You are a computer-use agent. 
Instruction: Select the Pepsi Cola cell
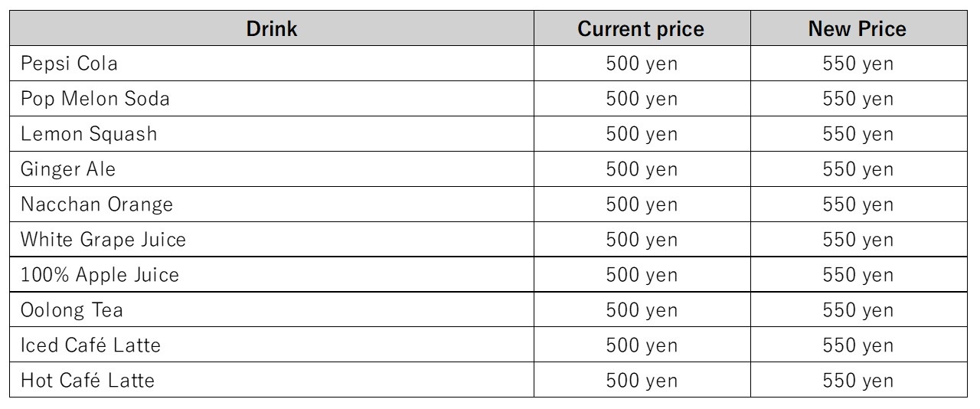tap(70, 64)
